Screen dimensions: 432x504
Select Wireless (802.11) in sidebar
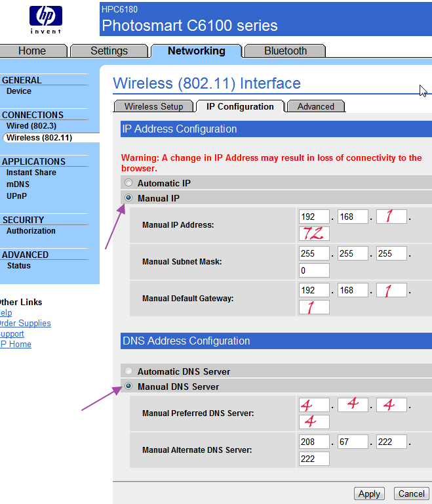[x=39, y=138]
